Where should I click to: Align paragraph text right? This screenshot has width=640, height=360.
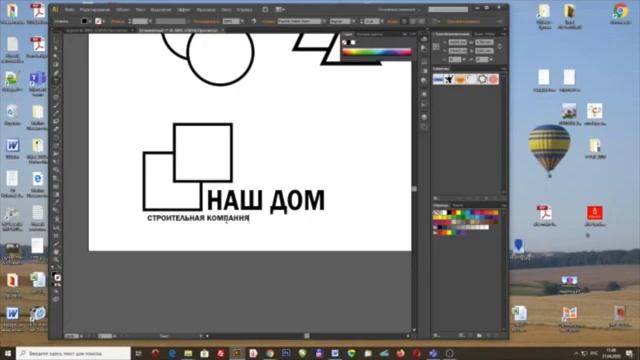pyautogui.click(x=422, y=21)
